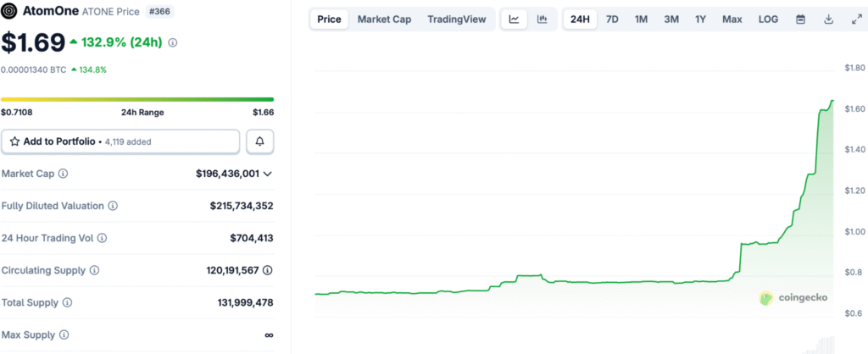Image resolution: width=868 pixels, height=354 pixels.
Task: Click info icon beside Circulating Supply value
Action: 268,270
